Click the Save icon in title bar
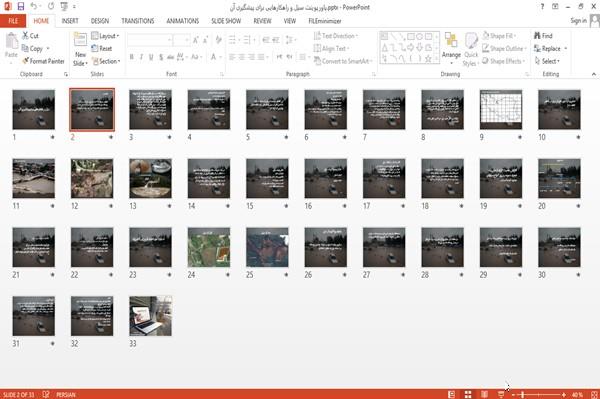 point(21,7)
